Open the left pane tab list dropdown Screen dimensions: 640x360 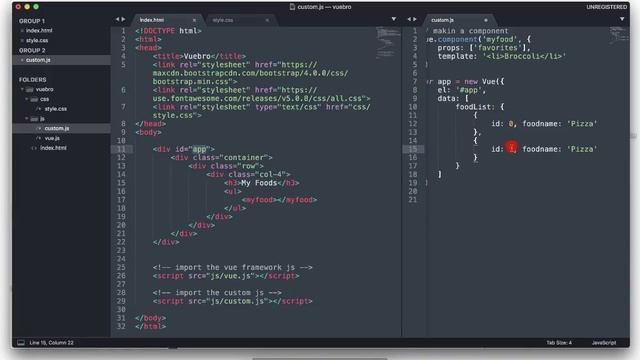(x=393, y=19)
